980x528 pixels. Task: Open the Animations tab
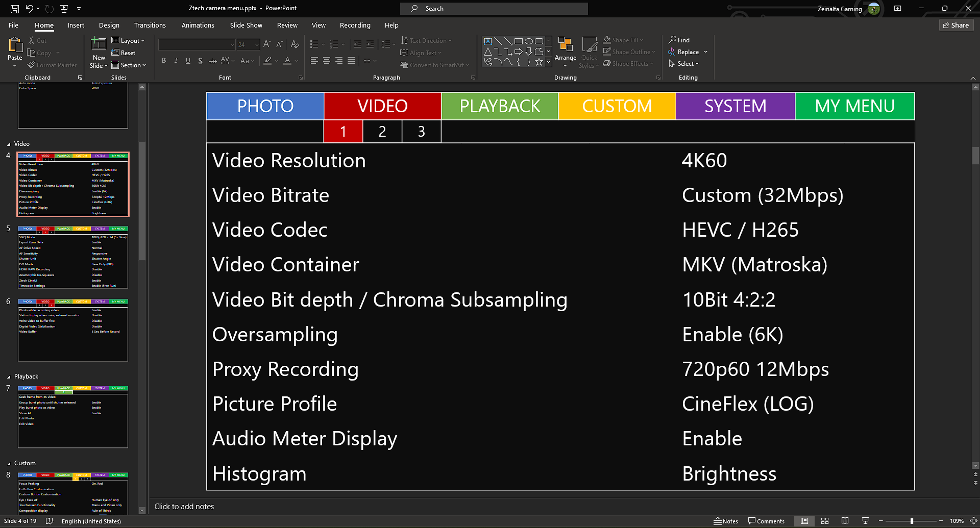[x=198, y=25]
